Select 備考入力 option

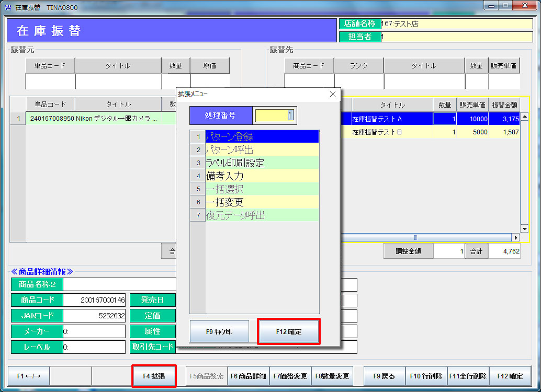click(262, 176)
